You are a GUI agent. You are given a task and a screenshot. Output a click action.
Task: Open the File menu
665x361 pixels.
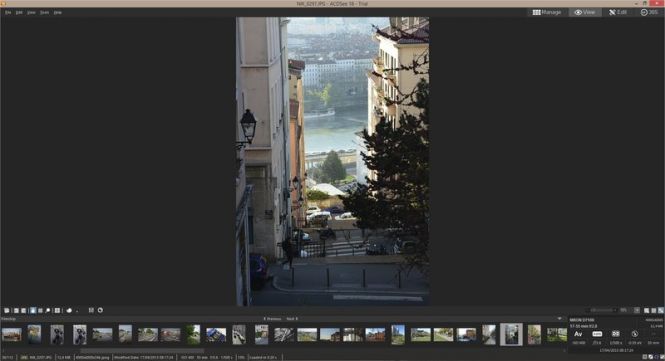click(8, 13)
